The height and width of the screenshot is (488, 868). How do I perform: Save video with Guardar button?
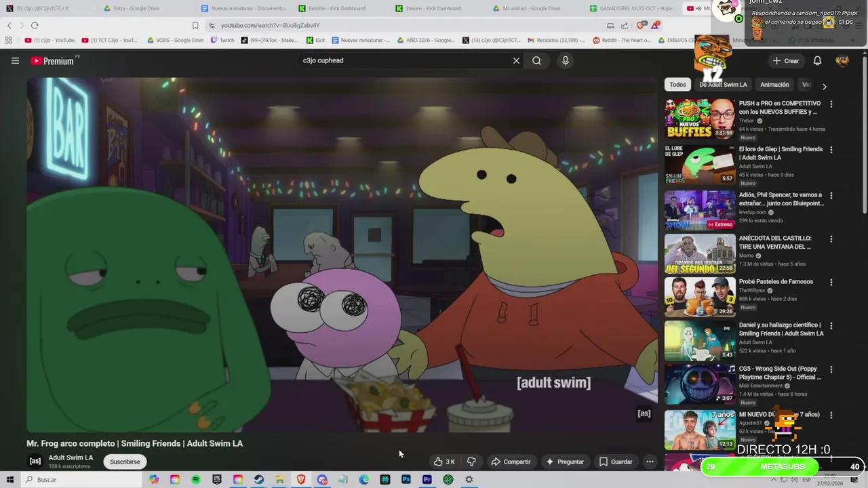tap(616, 462)
